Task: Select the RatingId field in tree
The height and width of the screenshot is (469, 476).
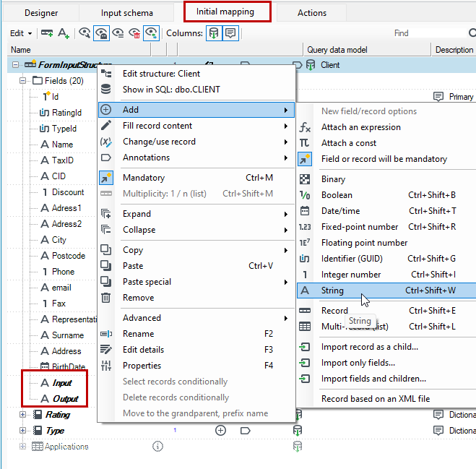Action: [66, 113]
